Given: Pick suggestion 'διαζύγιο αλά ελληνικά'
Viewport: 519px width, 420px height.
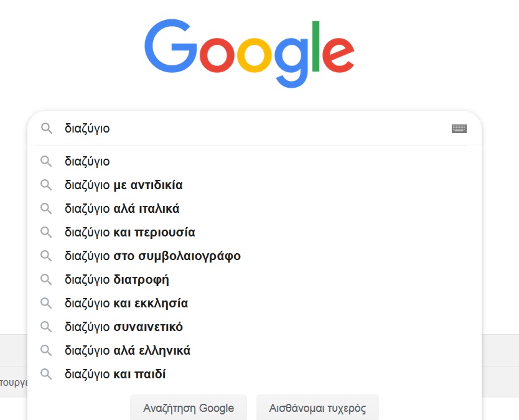Looking at the screenshot, I should 128,350.
